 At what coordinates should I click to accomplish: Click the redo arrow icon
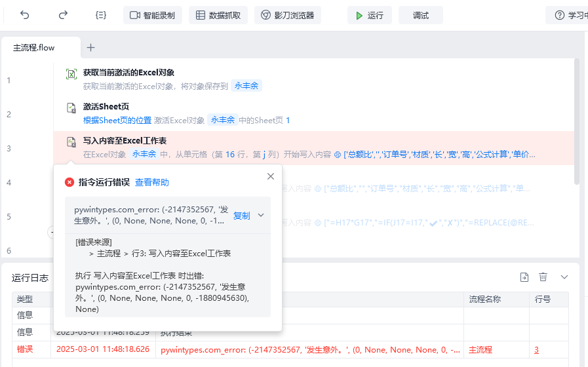(x=63, y=15)
